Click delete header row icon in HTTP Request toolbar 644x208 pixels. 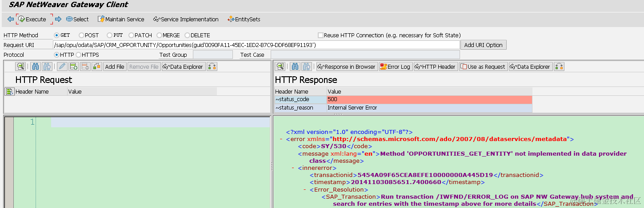(x=85, y=67)
